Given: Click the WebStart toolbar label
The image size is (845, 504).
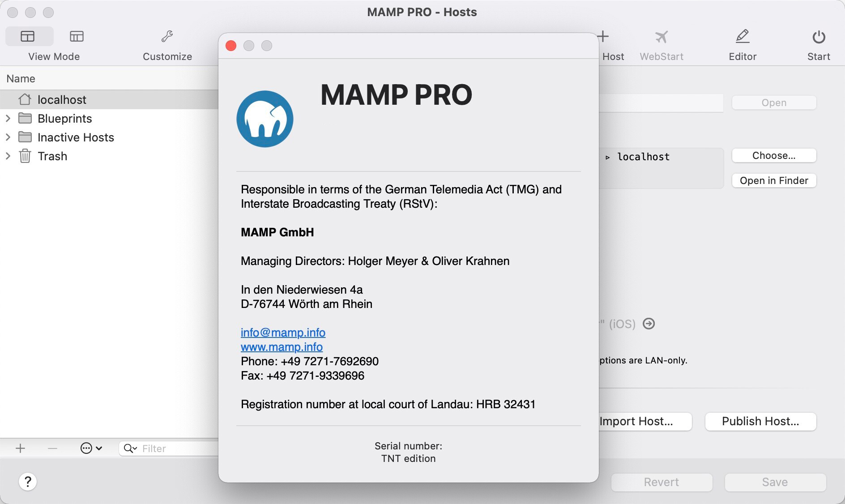Looking at the screenshot, I should [661, 56].
